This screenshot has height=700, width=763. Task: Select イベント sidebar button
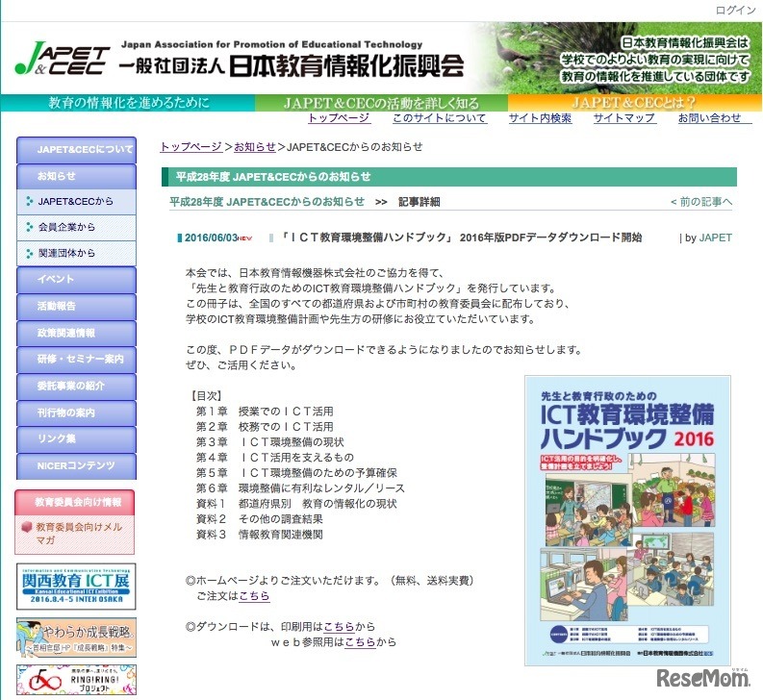(76, 280)
